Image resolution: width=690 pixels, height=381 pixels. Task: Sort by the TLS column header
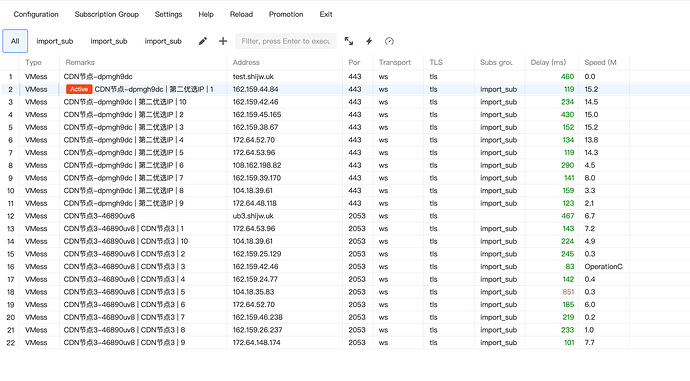point(449,62)
